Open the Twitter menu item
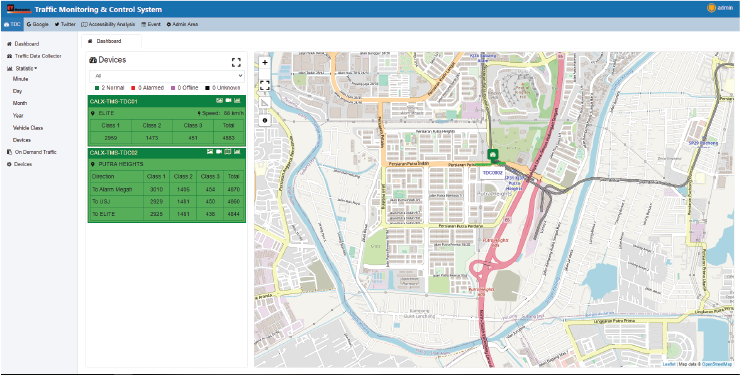The image size is (740, 375). [x=65, y=24]
